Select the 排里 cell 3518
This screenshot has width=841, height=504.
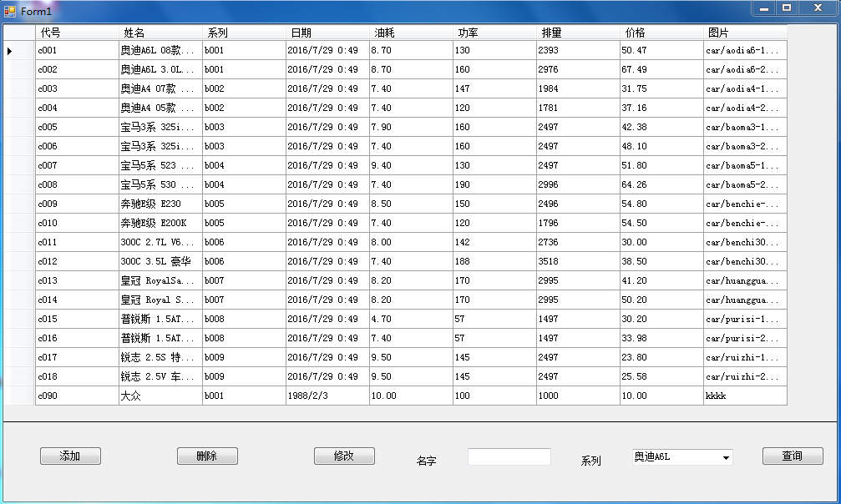pos(578,262)
